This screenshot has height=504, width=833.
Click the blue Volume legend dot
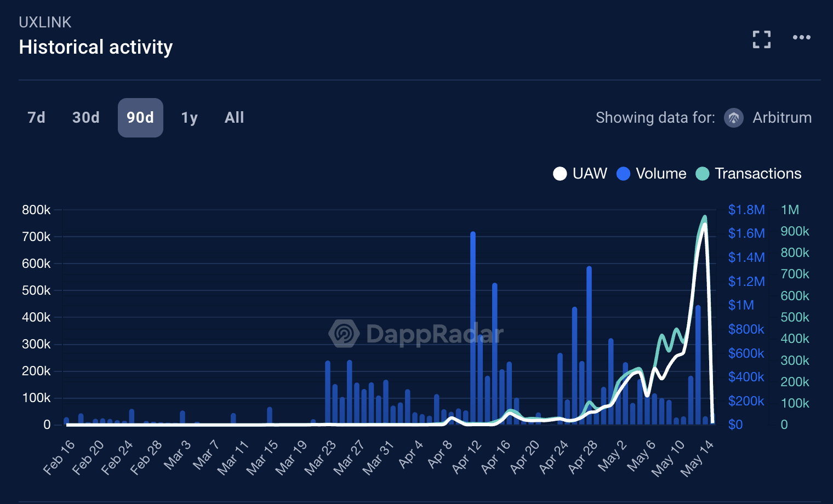tap(623, 174)
